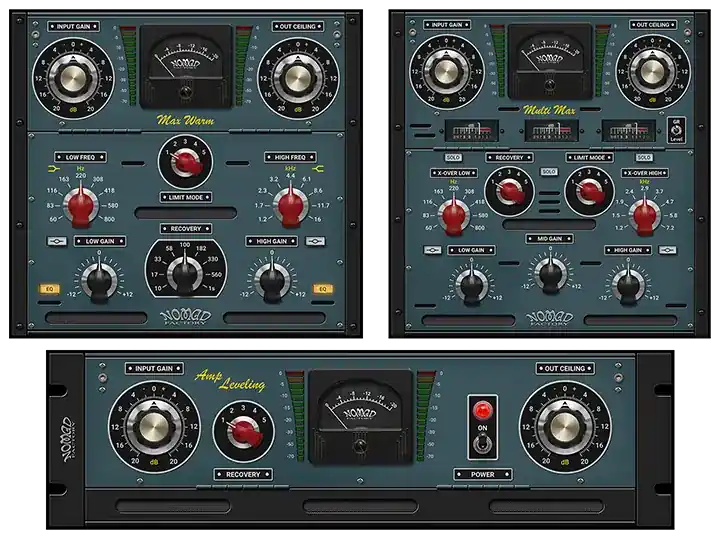Toggle the filter shape switch right of Max Warm High Gain
The height and width of the screenshot is (540, 720).
point(315,241)
